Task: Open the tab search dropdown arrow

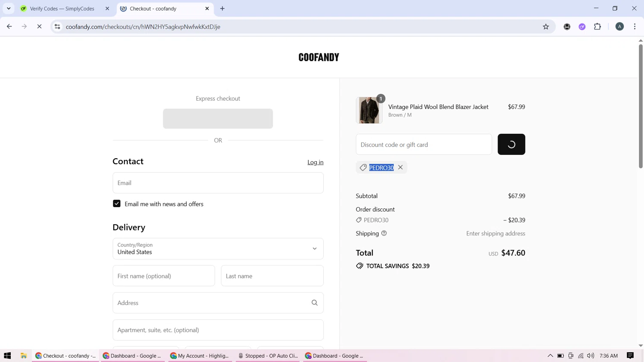Action: point(9,9)
